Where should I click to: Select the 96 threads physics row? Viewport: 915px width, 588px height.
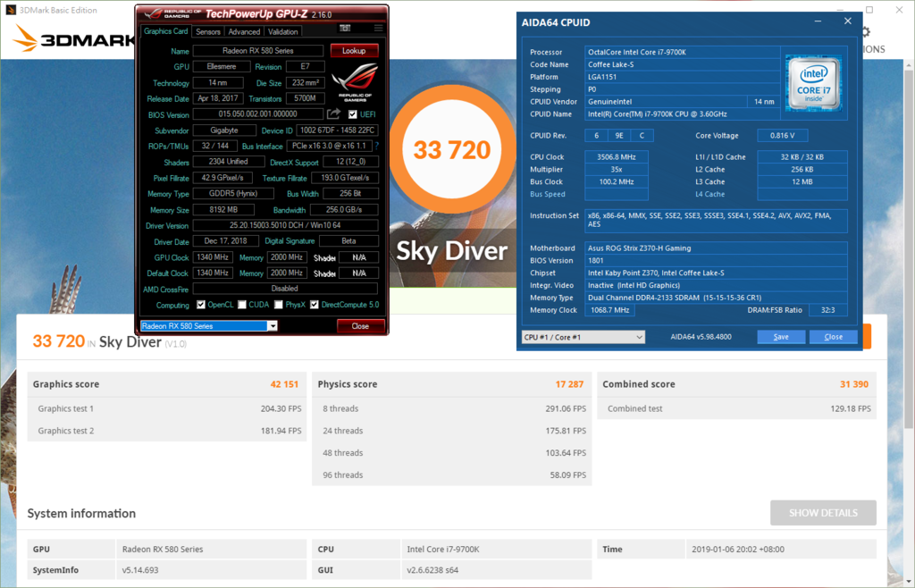pos(451,475)
